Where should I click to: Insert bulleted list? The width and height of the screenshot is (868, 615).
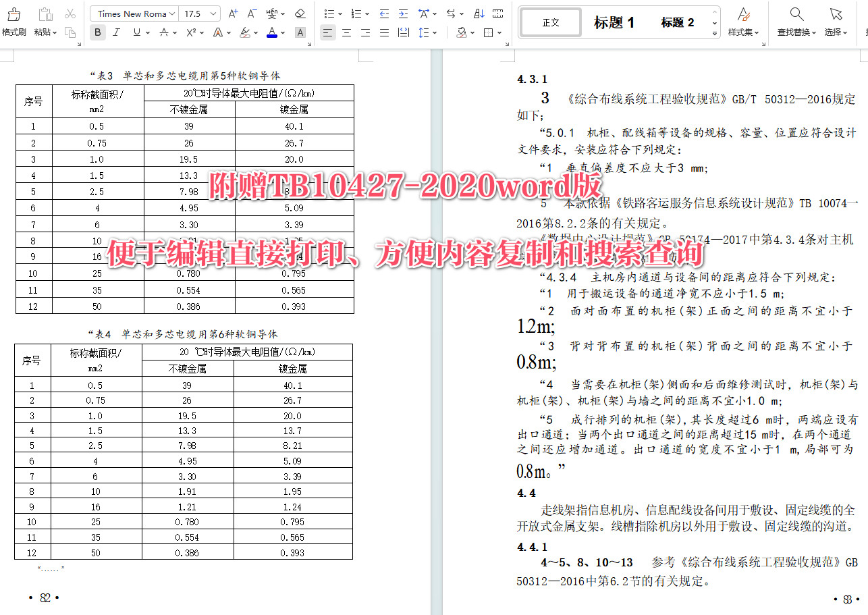[329, 14]
